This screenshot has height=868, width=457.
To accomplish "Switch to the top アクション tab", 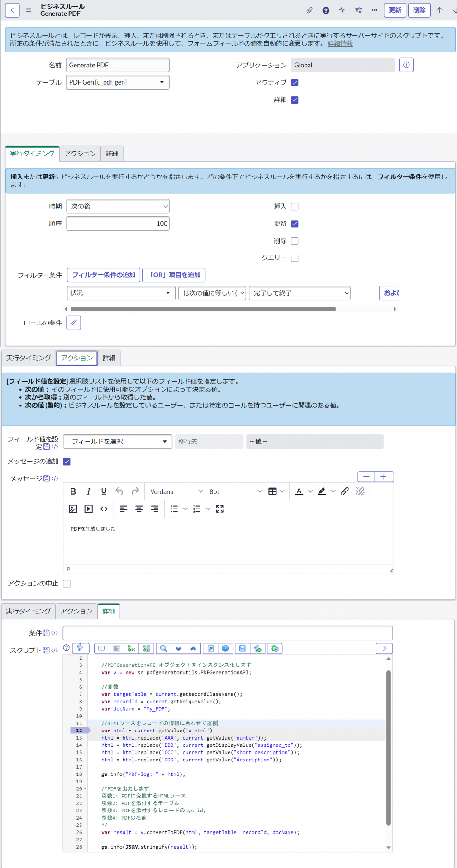I will click(x=80, y=154).
